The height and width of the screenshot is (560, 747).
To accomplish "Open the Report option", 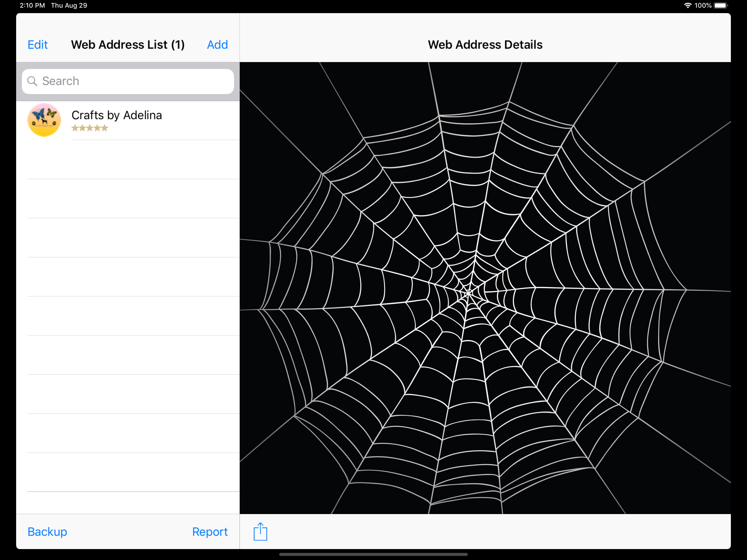I will coord(210,532).
